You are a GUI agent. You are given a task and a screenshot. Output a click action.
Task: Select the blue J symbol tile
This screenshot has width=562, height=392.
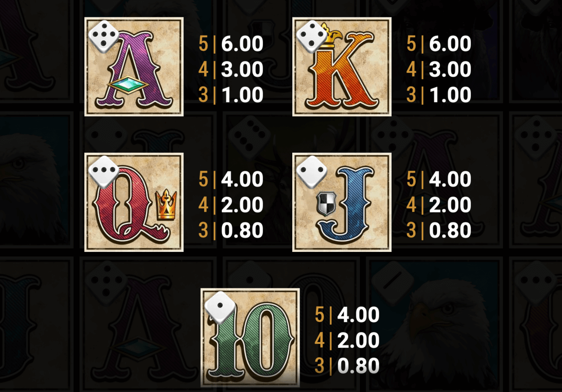click(x=342, y=202)
